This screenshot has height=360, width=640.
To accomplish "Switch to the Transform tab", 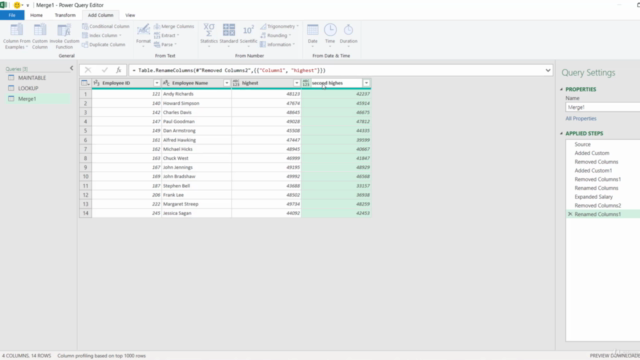I will tap(65, 15).
